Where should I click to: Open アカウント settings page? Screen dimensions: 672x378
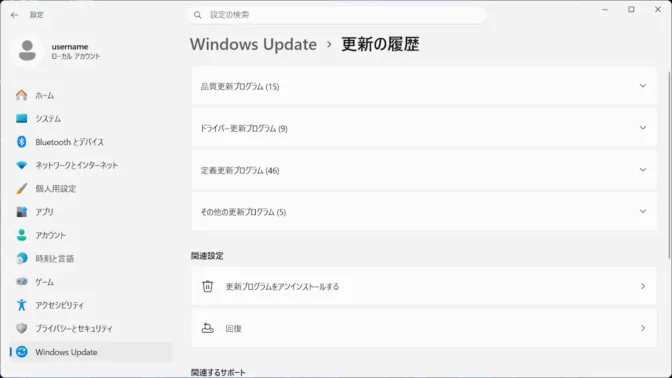pos(91,235)
